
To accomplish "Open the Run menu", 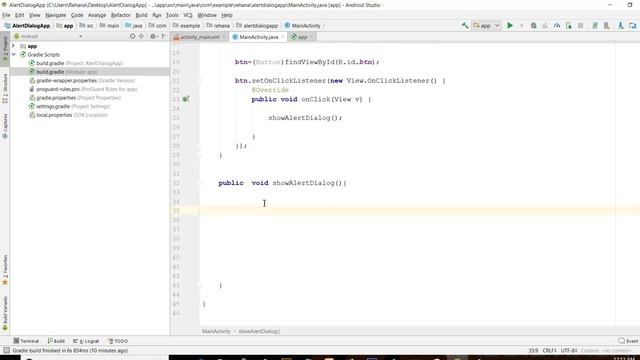I will tap(157, 15).
